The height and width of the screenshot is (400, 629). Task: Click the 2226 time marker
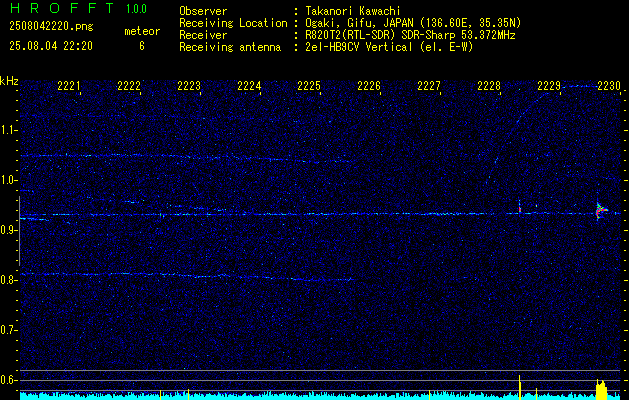[x=369, y=86]
